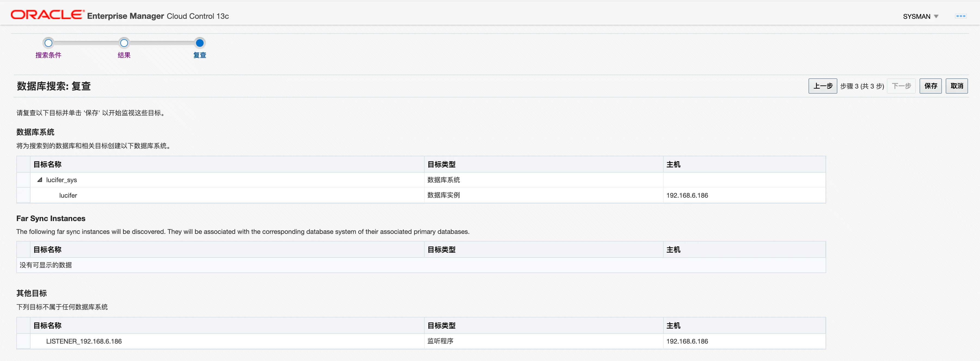Viewport: 980px width, 361px height.
Task: Select the lucifer_sys database system row
Action: [61, 180]
